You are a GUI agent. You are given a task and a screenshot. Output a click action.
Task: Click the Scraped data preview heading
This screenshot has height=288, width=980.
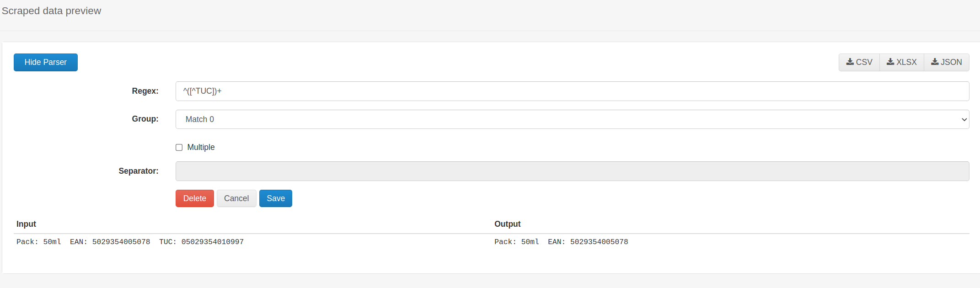[x=51, y=11]
